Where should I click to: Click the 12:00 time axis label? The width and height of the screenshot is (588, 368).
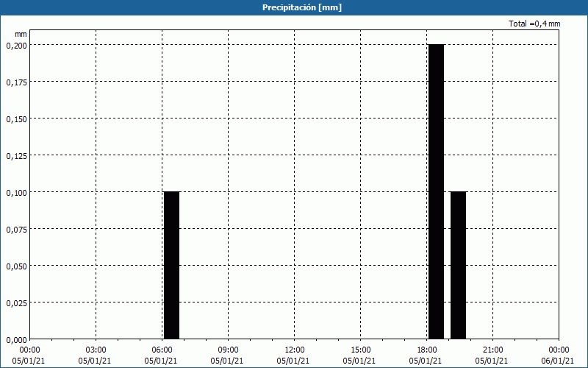tap(295, 350)
